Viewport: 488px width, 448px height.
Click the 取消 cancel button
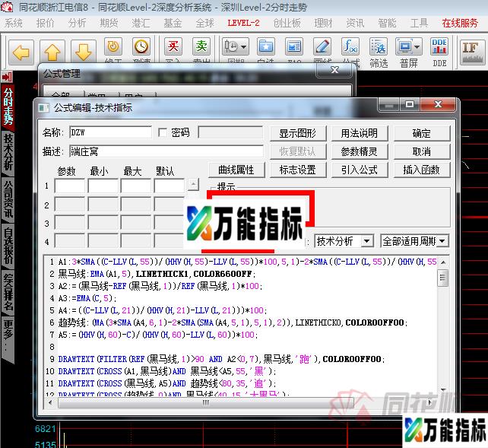click(422, 151)
